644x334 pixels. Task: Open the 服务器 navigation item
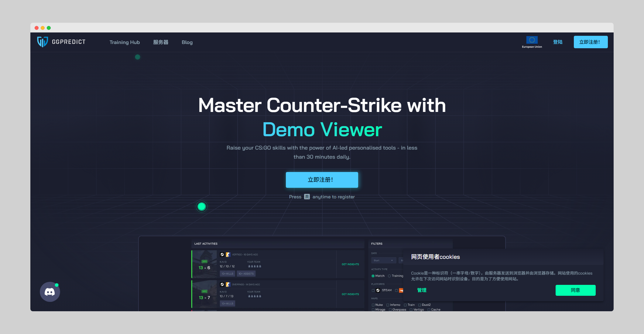coord(161,42)
